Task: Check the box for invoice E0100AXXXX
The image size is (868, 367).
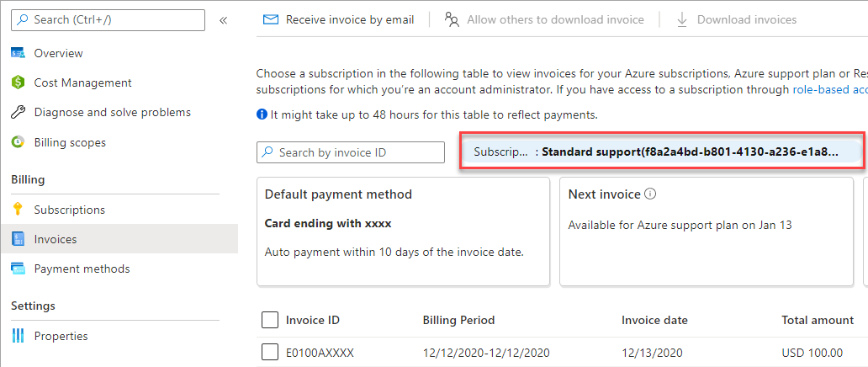Action: tap(270, 353)
